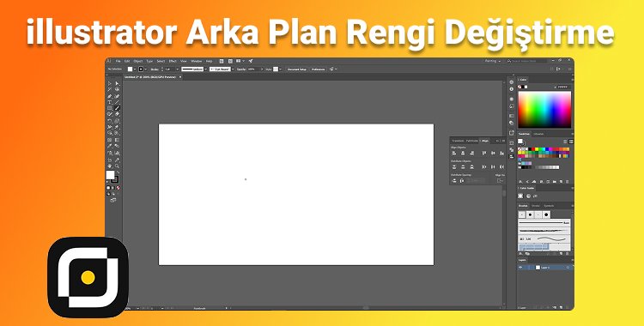The image size is (644, 326).
Task: Open the arrange documents icon in menu bar
Action: click(239, 61)
